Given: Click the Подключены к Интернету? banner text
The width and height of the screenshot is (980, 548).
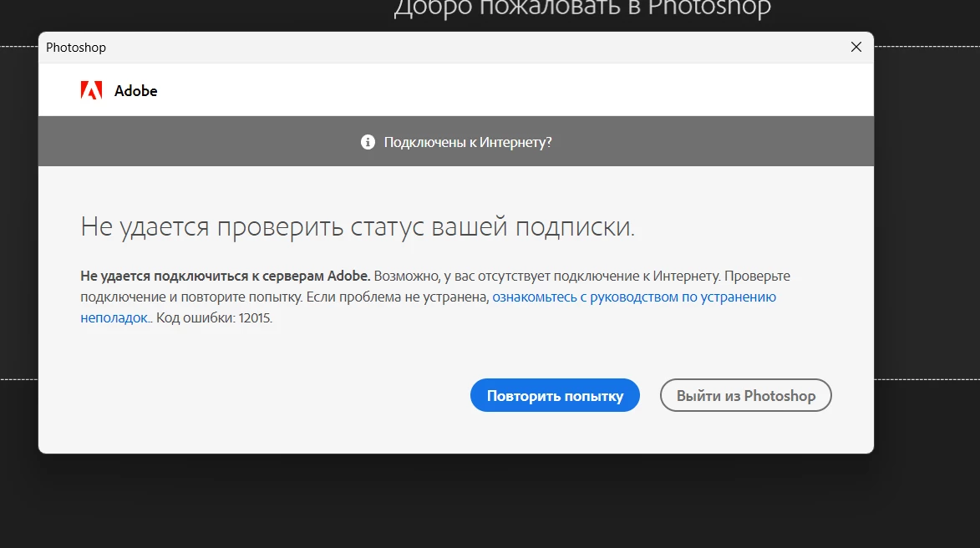Looking at the screenshot, I should pos(468,143).
